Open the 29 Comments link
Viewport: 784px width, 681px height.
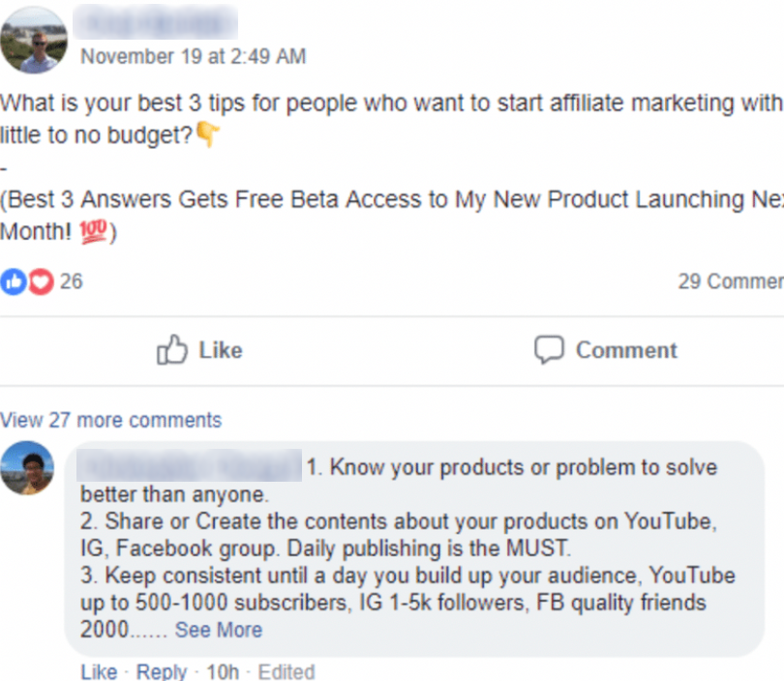coord(730,281)
